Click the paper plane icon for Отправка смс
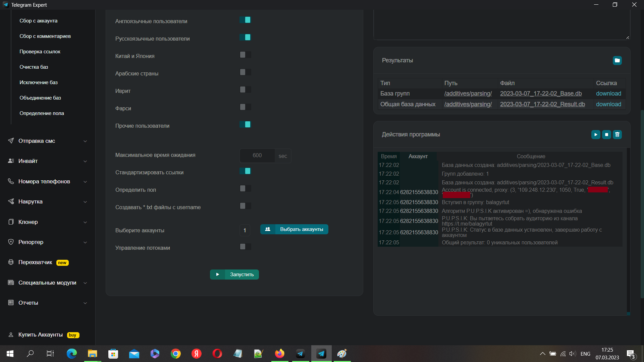 coord(11,141)
